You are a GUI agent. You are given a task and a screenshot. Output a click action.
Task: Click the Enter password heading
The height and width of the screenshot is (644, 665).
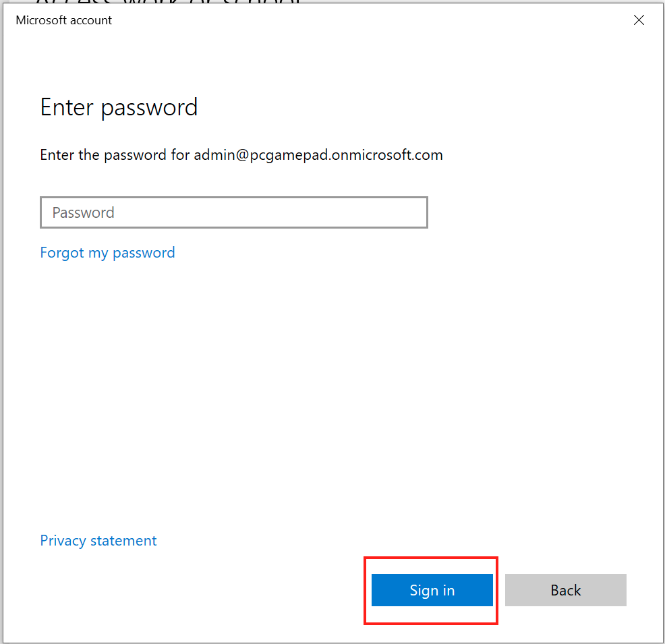pos(119,108)
